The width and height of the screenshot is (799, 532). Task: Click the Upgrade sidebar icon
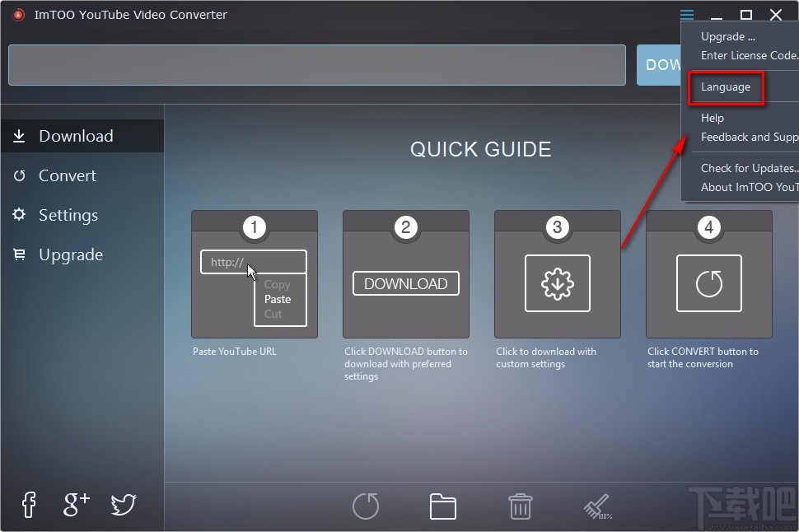19,254
